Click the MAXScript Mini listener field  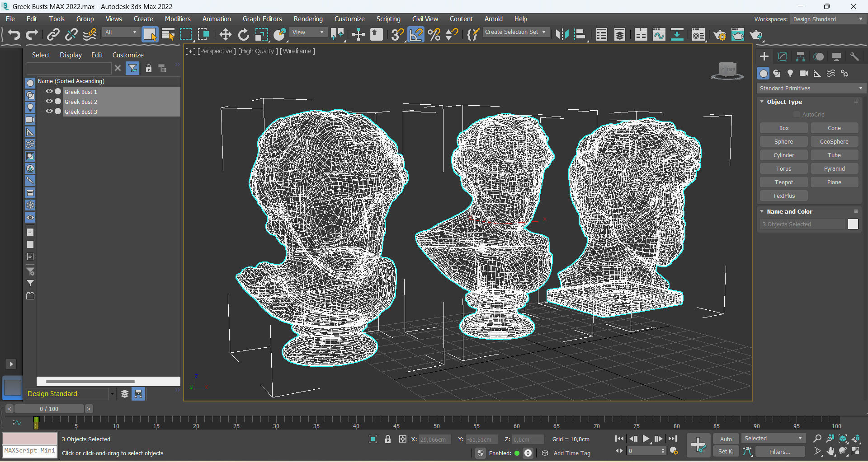tap(30, 451)
